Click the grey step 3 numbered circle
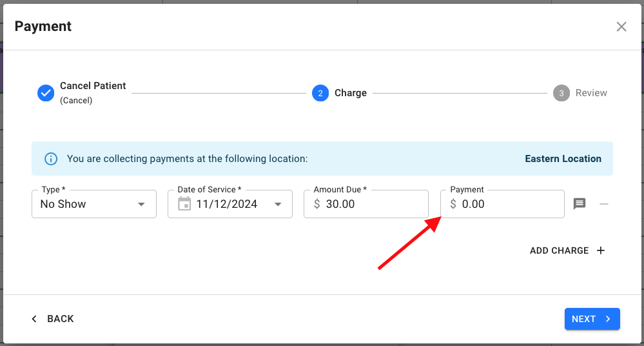The height and width of the screenshot is (346, 644). pos(561,93)
